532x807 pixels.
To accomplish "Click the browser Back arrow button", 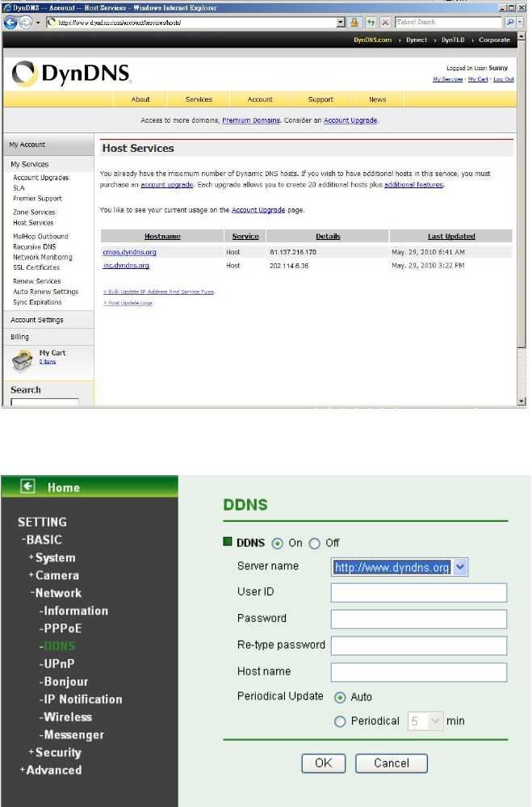I will pos(10,23).
